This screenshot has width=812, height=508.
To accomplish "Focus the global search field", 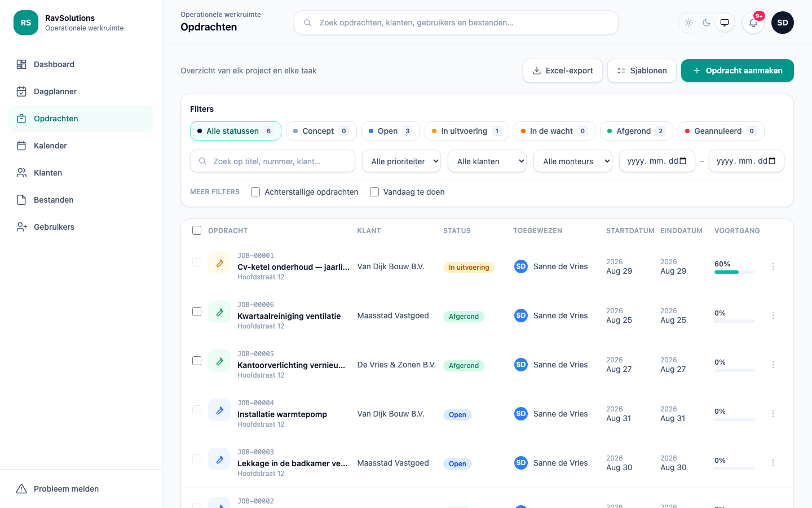I will pyautogui.click(x=456, y=23).
